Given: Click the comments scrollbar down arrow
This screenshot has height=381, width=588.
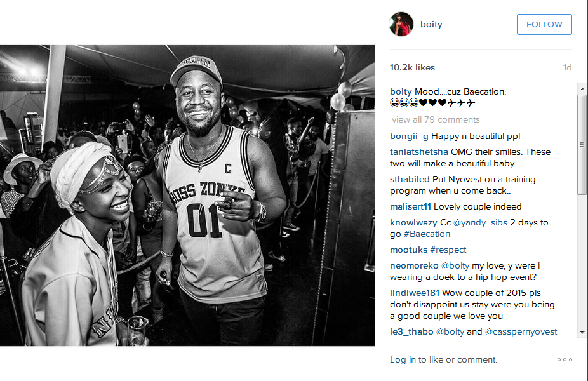Looking at the screenshot, I should click(582, 332).
